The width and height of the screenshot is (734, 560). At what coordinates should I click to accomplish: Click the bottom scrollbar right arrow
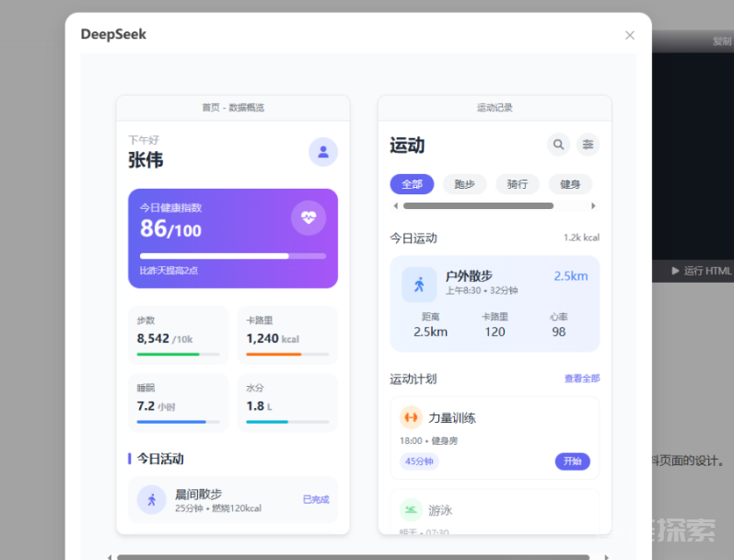pyautogui.click(x=607, y=557)
